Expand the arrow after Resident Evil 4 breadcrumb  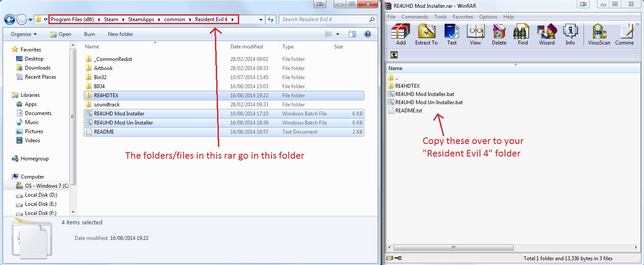coord(233,19)
